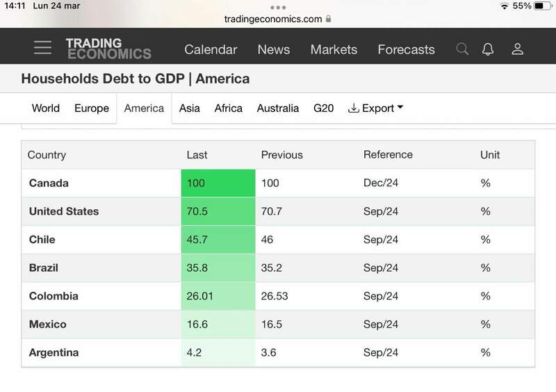Open the user account icon
The height and width of the screenshot is (392, 556).
(x=517, y=49)
